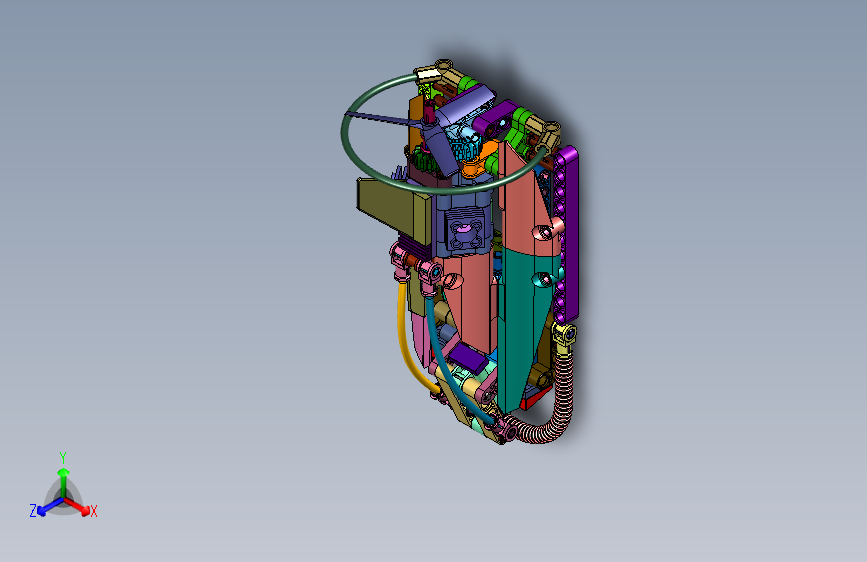Image resolution: width=867 pixels, height=562 pixels.
Task: Select the olive rectangular block
Action: coord(394,211)
